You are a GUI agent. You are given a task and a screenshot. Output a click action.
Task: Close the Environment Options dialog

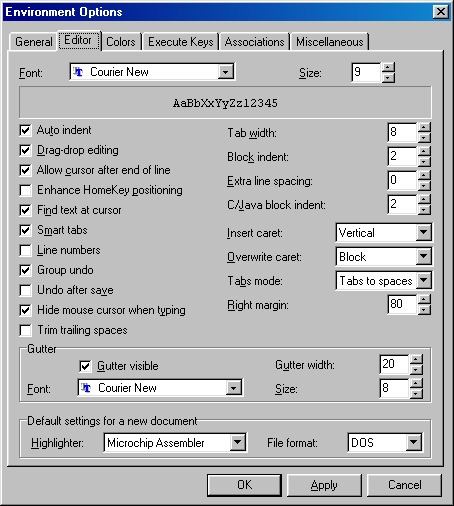pyautogui.click(x=441, y=12)
